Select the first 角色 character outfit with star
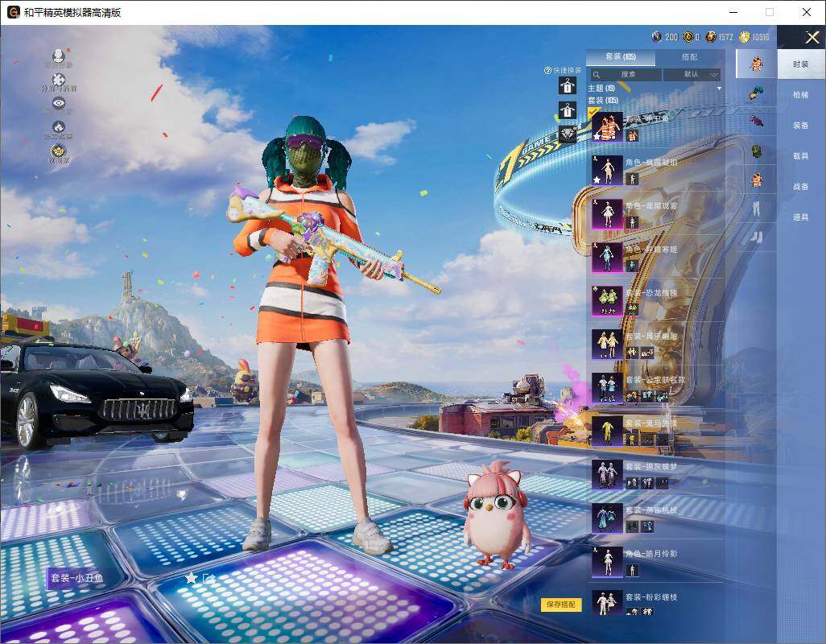This screenshot has width=826, height=644. (607, 170)
